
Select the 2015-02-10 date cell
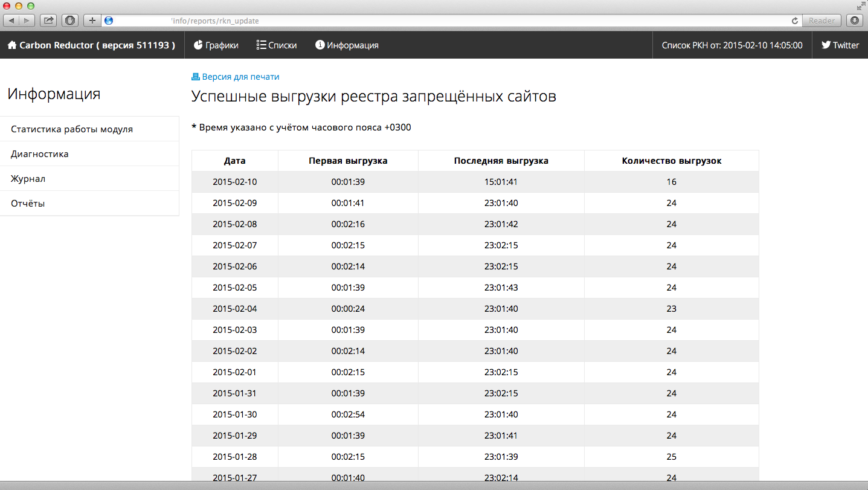(235, 182)
